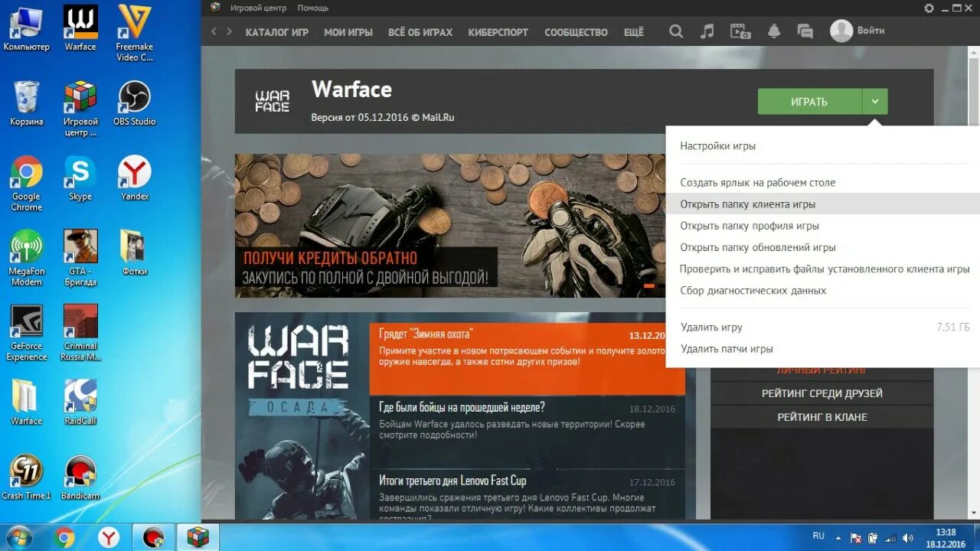Launch Crash Time 1 shortcut
This screenshot has width=980, height=551.
[26, 478]
